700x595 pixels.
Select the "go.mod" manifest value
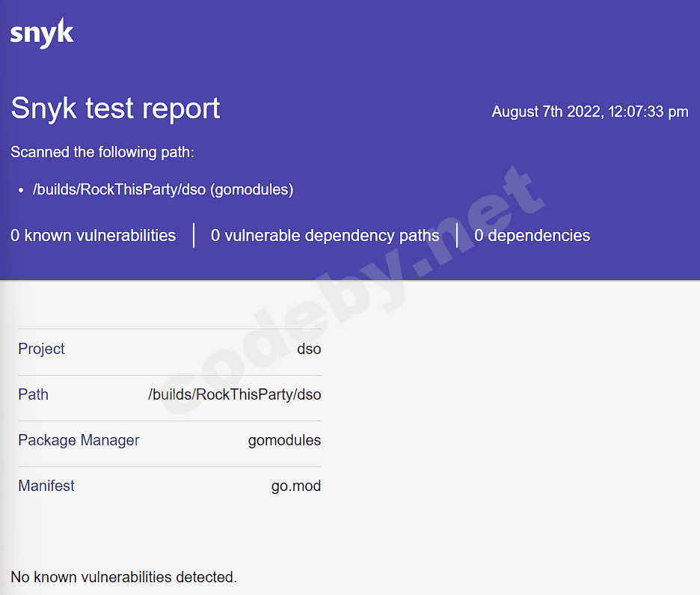click(x=296, y=486)
